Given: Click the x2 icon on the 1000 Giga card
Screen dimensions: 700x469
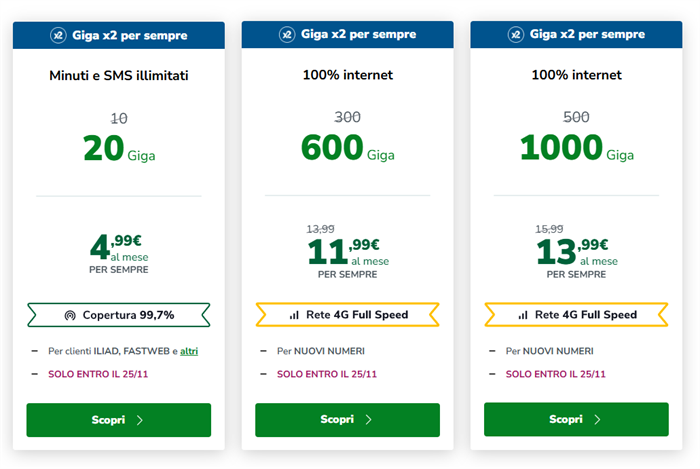Looking at the screenshot, I should (516, 34).
